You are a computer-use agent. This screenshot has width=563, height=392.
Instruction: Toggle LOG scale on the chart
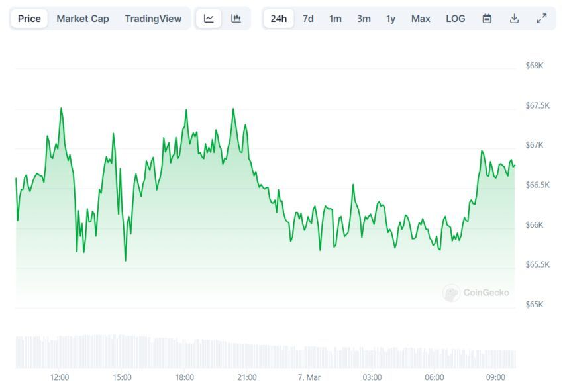[x=455, y=19]
